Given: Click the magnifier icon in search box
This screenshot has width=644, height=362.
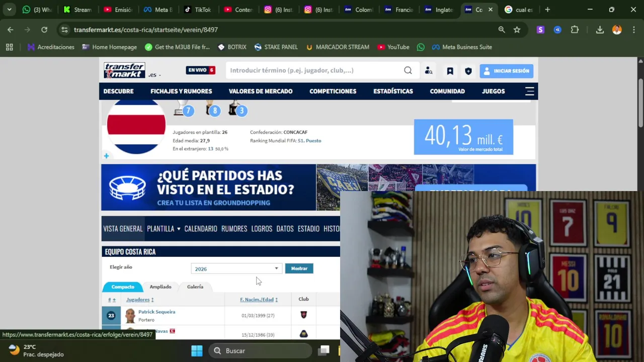Looking at the screenshot, I should coord(408,70).
